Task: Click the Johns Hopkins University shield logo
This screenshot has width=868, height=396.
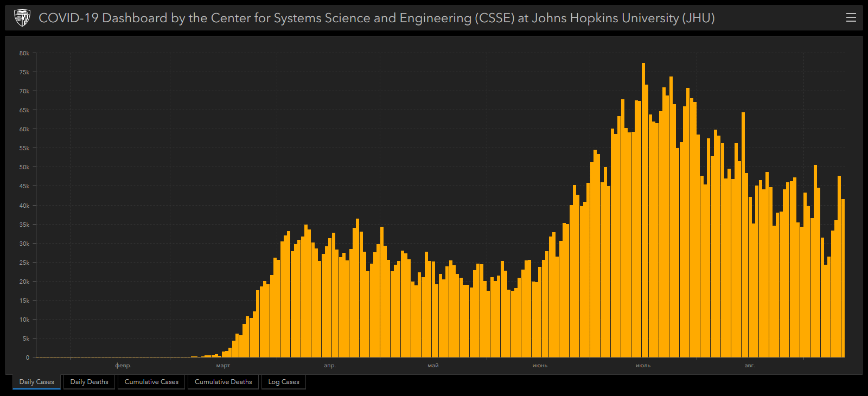Action: pyautogui.click(x=22, y=18)
